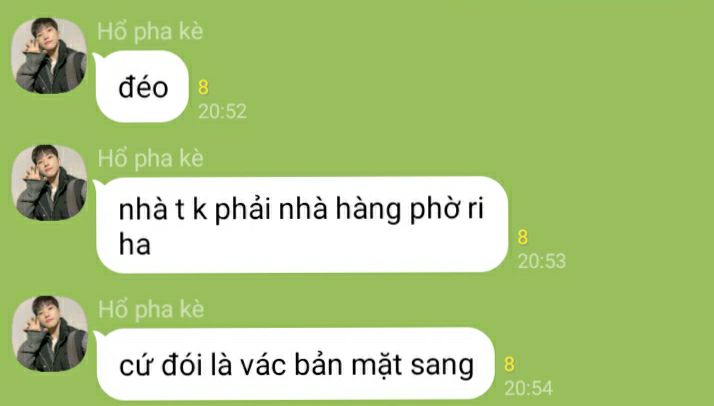Click the 20:54 timestamp
The width and height of the screenshot is (714, 406).
click(528, 388)
